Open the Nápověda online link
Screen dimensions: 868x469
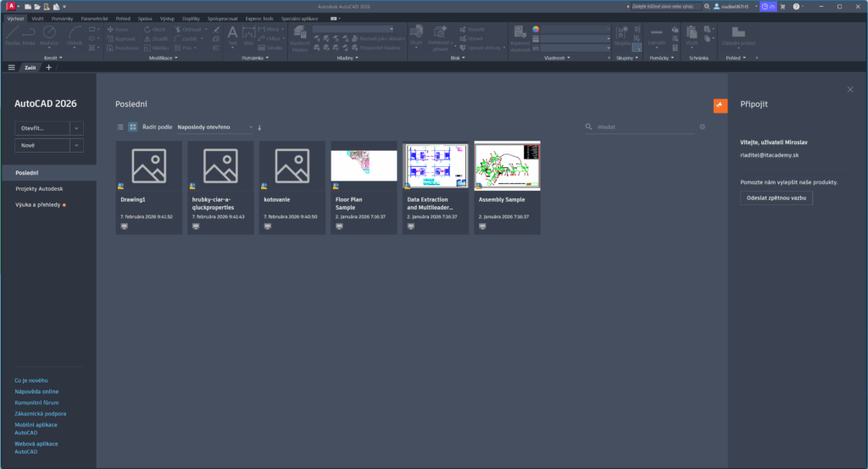tap(36, 392)
